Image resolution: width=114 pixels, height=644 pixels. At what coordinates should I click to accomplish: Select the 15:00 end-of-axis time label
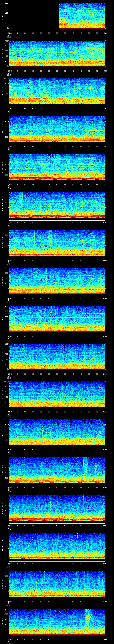pos(105,412)
